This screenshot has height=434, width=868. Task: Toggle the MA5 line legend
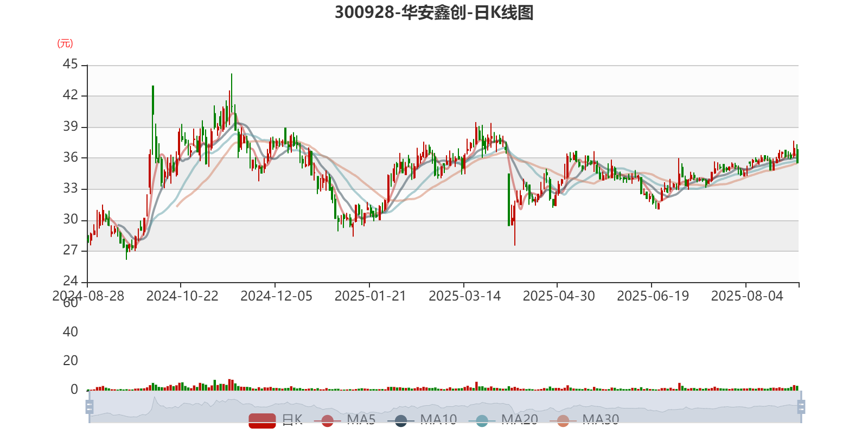pyautogui.click(x=348, y=420)
